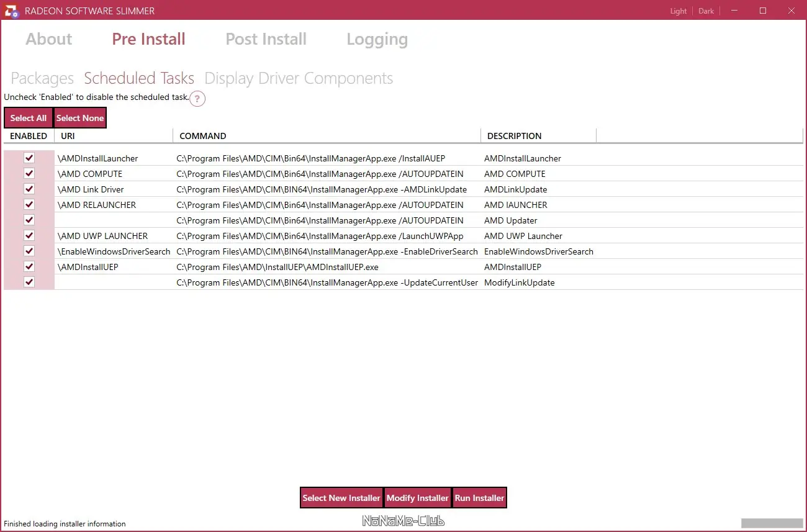The image size is (807, 532).
Task: Toggle the AMD Link Driver checkbox
Action: [29, 189]
